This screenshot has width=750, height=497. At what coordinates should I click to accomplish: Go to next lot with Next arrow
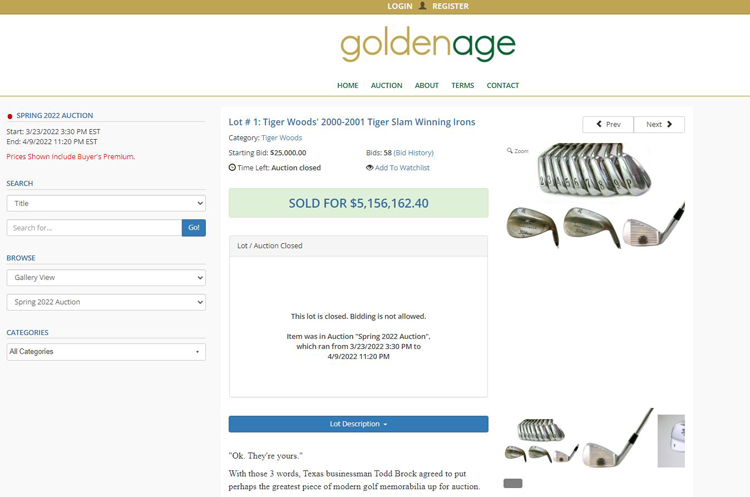659,124
